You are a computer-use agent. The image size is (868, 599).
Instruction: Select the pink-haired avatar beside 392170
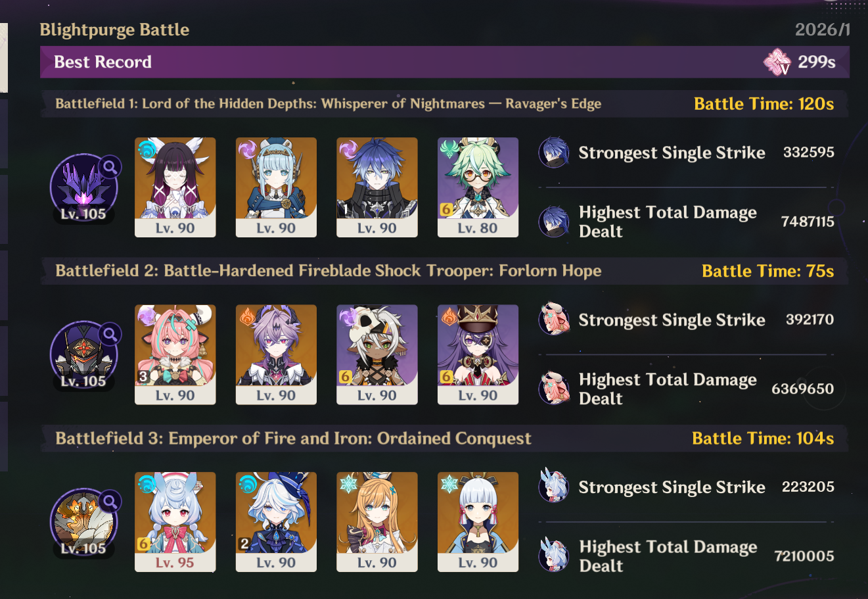[x=554, y=320]
